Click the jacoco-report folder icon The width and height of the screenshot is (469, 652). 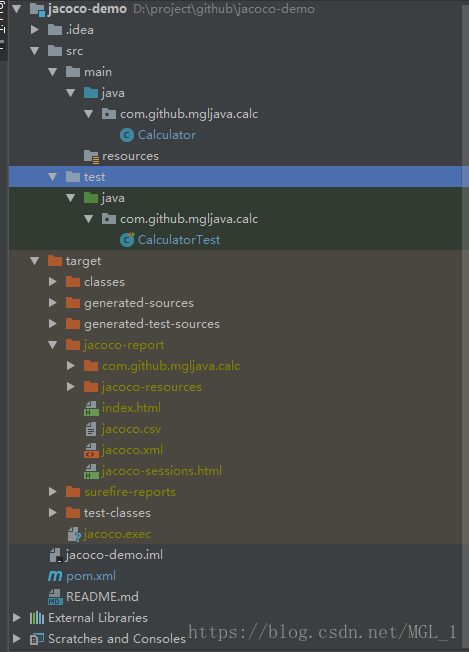73,345
